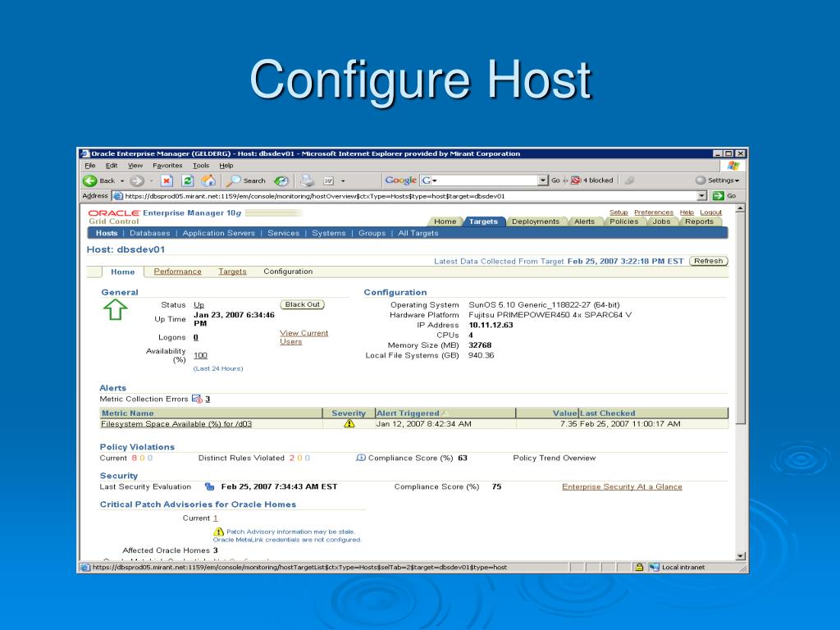840x630 pixels.
Task: Sort by Alert Triggered column header
Action: (x=408, y=413)
